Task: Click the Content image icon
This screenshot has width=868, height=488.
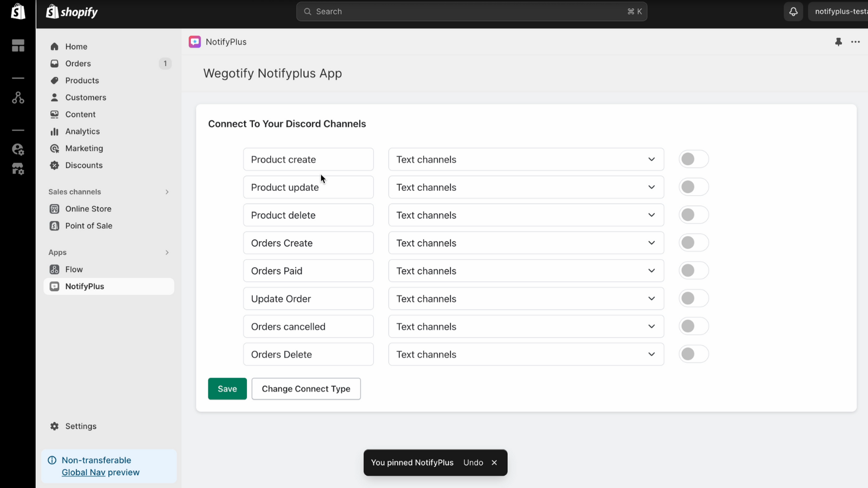Action: (x=54, y=114)
